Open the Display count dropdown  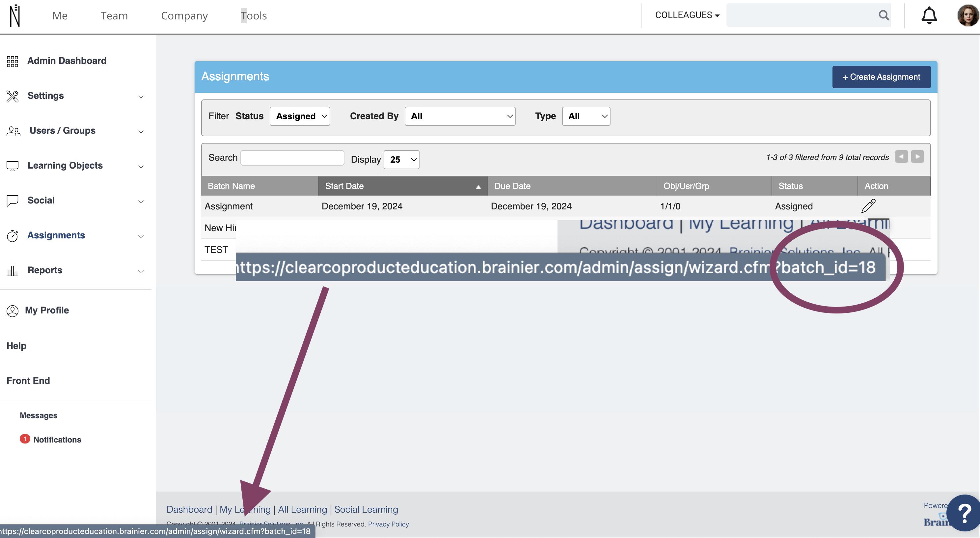[401, 159]
